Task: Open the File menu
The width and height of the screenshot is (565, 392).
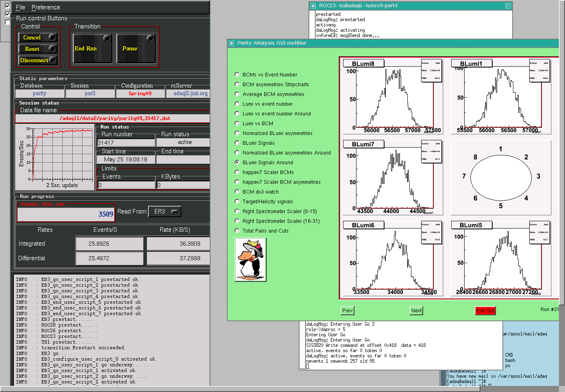Action: pos(20,7)
